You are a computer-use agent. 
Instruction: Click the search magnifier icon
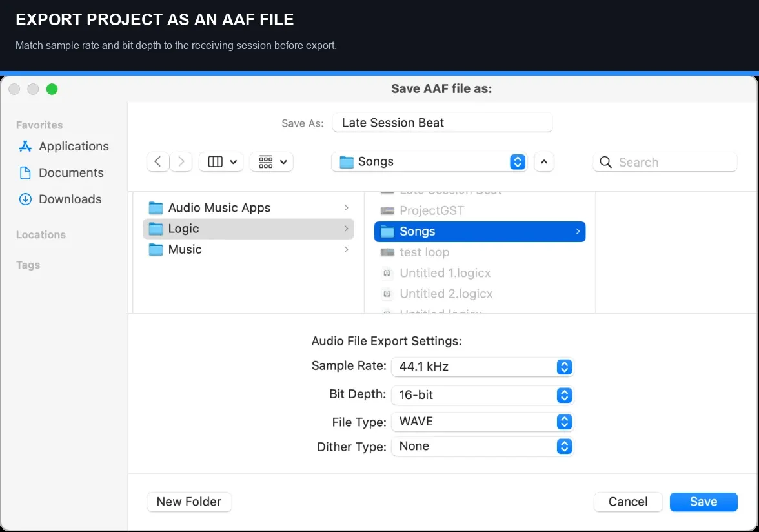pos(605,162)
